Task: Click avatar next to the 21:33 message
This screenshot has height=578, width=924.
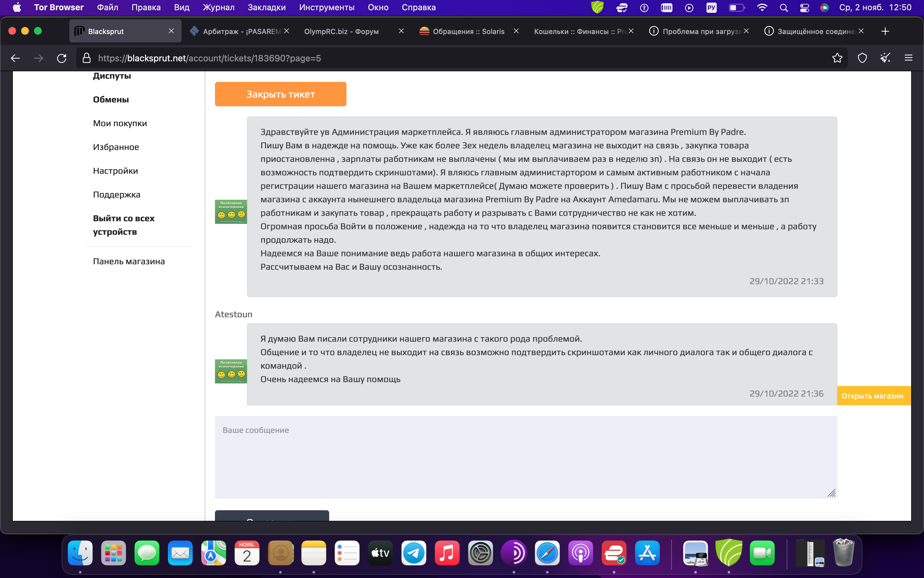Action: pyautogui.click(x=231, y=211)
